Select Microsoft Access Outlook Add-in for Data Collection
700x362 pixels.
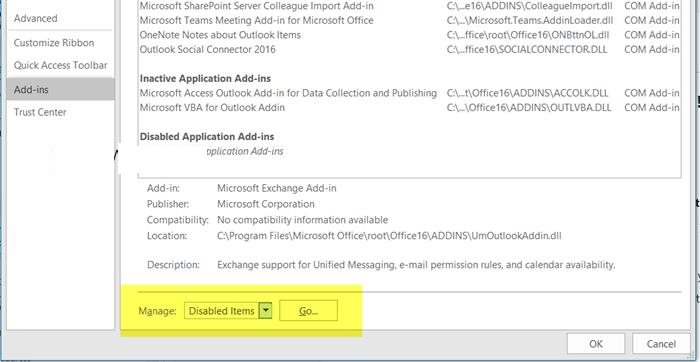coord(288,93)
